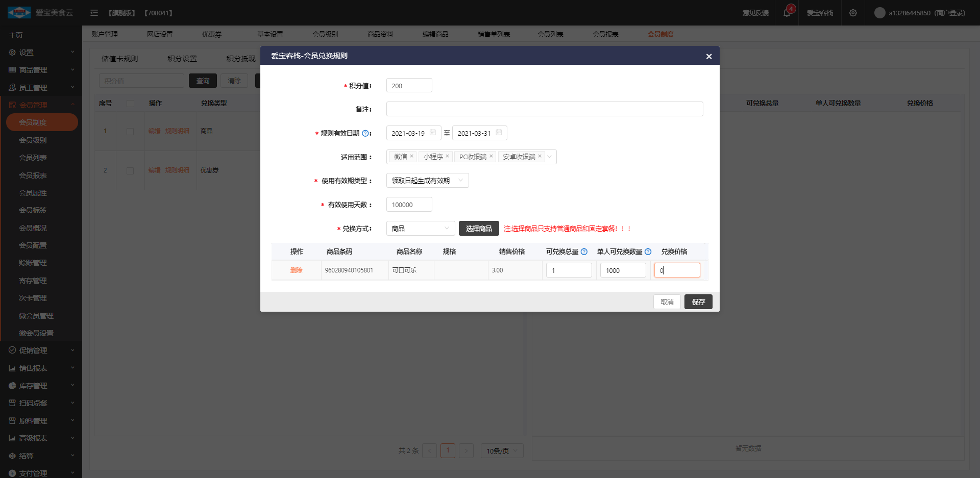
Task: Toggle the sidebar collapse hamburger icon
Action: click(94, 13)
